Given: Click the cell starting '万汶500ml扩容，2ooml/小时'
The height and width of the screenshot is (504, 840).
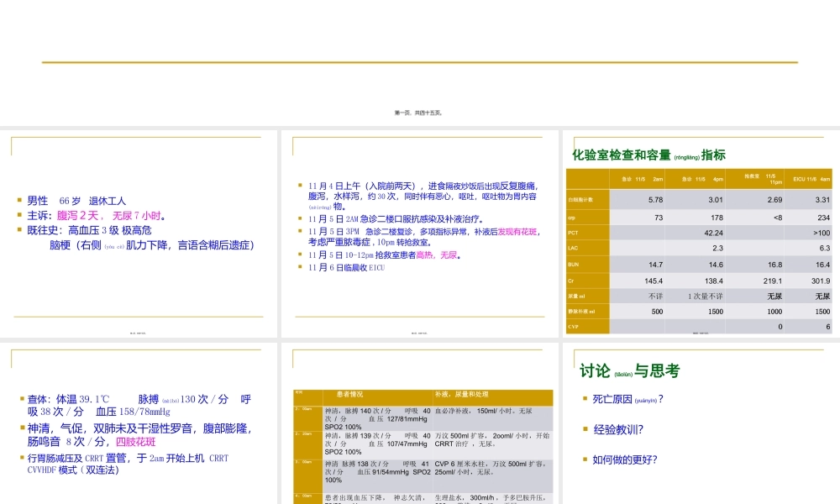Looking at the screenshot, I should (x=493, y=444).
